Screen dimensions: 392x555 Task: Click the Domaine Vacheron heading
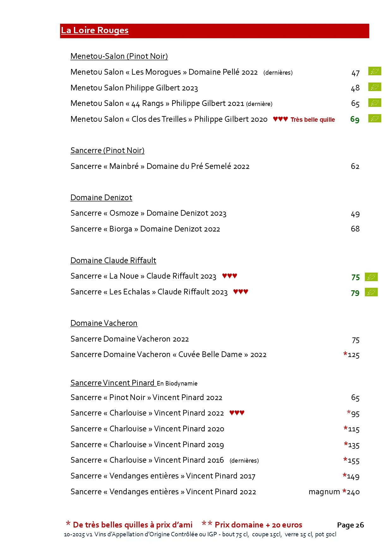tap(104, 323)
